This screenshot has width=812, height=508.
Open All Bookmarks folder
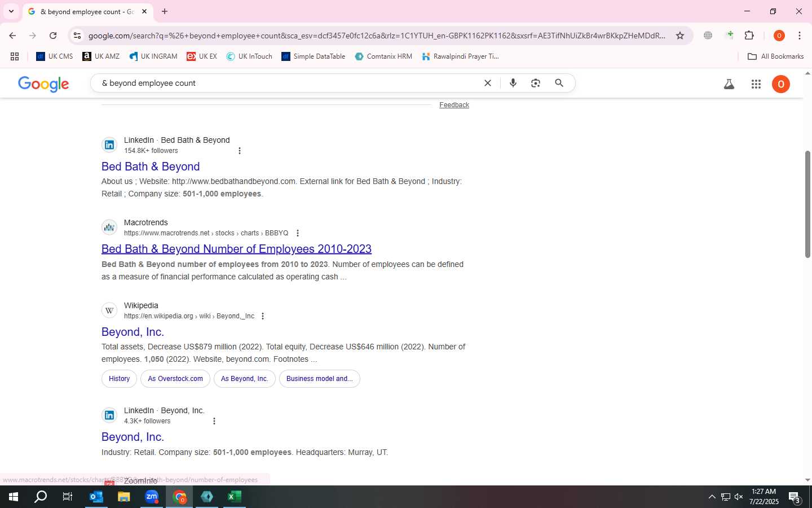pyautogui.click(x=775, y=56)
